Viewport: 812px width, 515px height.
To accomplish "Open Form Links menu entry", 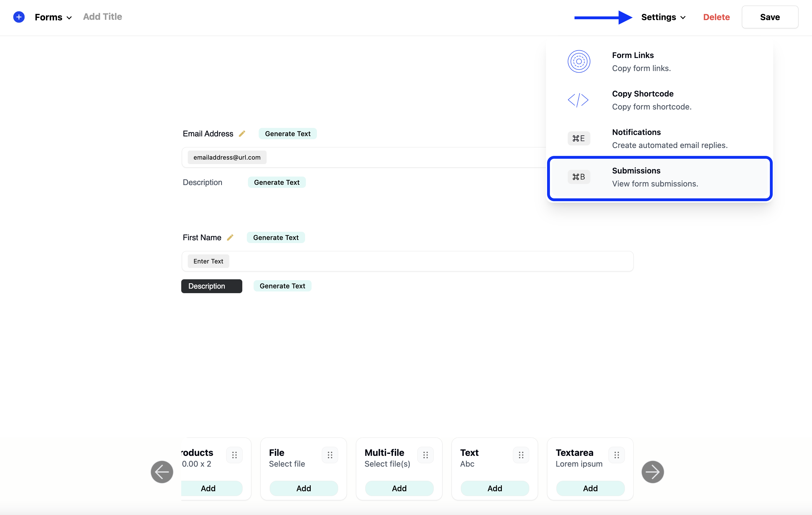I will point(660,61).
